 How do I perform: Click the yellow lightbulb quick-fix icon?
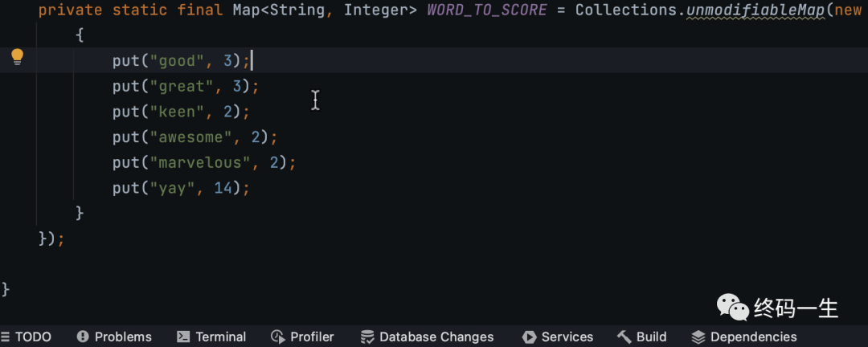pos(18,57)
